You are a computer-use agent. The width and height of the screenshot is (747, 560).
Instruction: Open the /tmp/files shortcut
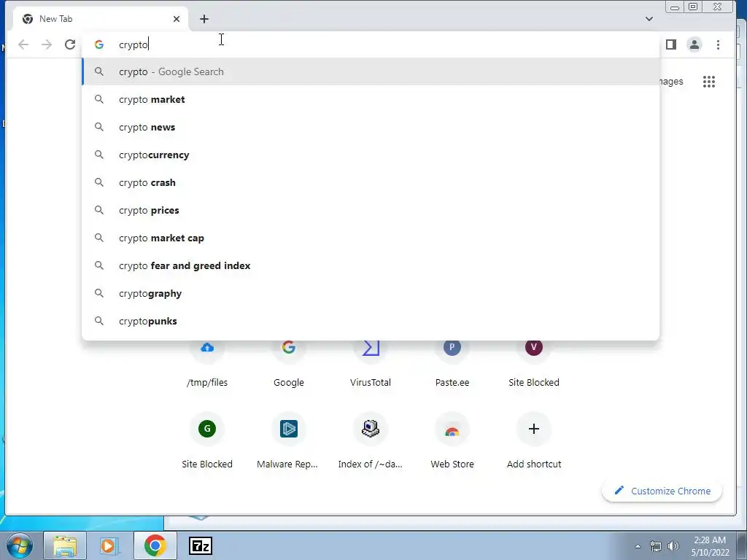206,365
